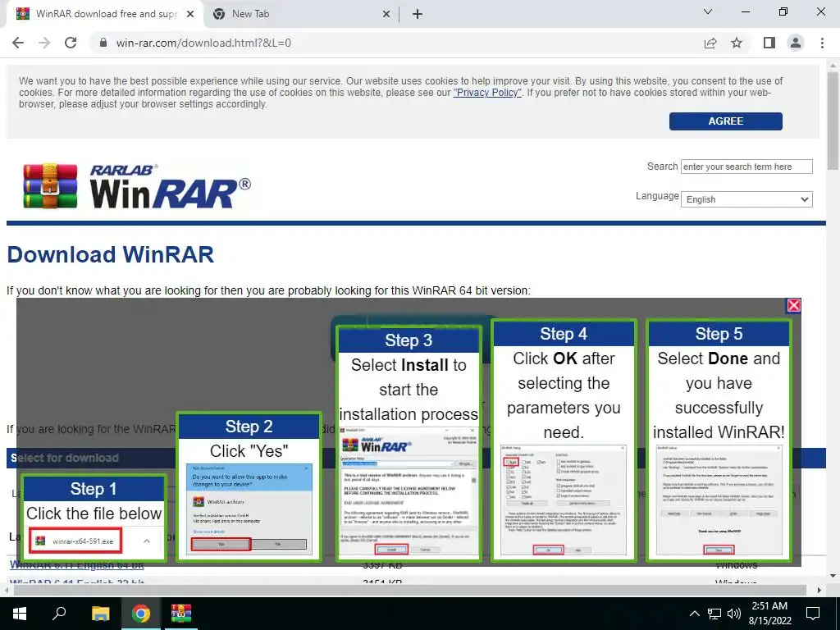Viewport: 840px width, 630px height.
Task: Reload the WinRAR download page
Action: click(x=71, y=43)
